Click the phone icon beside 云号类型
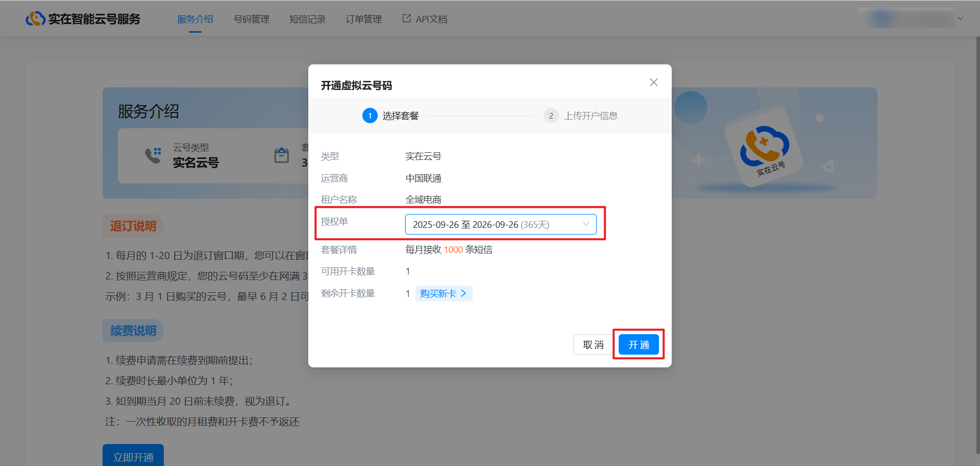The height and width of the screenshot is (466, 980). (x=153, y=155)
